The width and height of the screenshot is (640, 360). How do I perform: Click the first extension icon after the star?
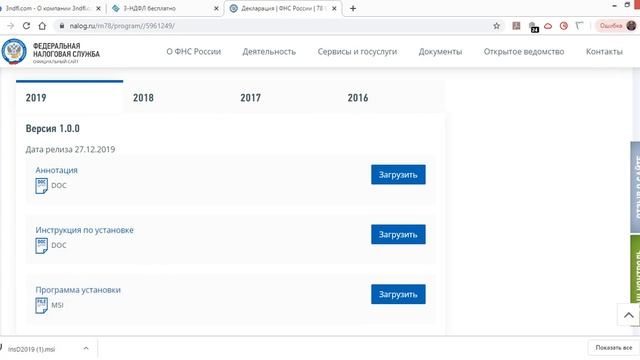pos(516,26)
